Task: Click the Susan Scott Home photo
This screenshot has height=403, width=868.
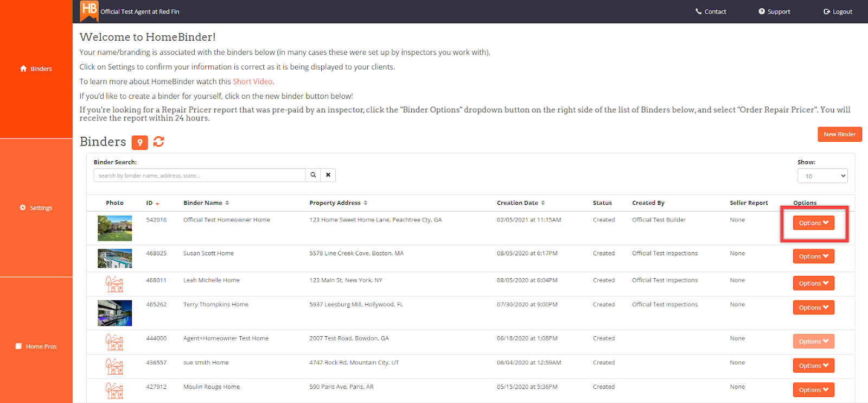Action: tap(114, 259)
